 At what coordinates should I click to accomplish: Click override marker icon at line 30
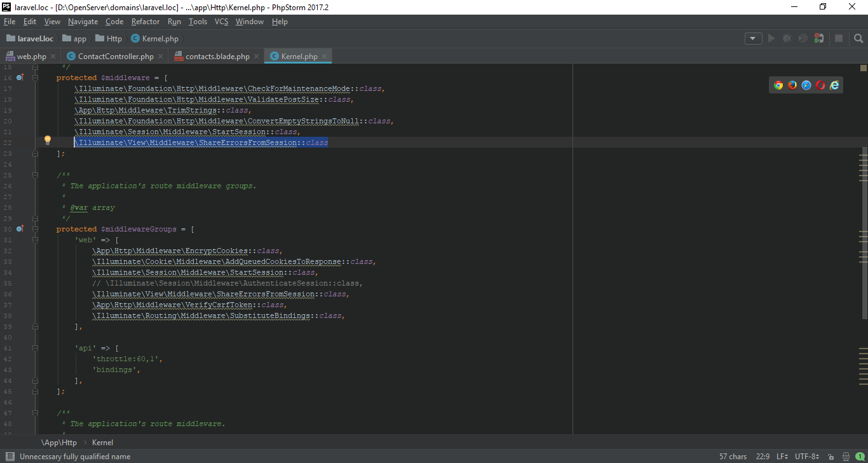tap(20, 228)
